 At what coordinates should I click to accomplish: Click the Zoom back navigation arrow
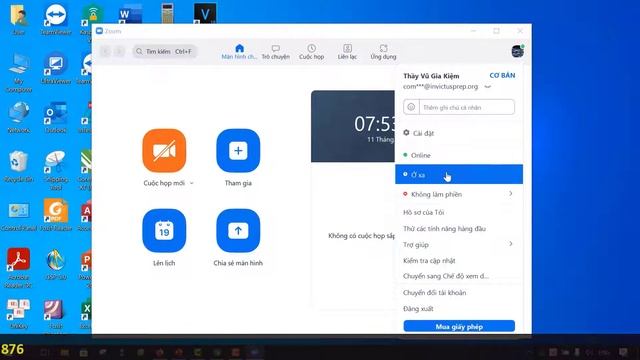click(105, 51)
